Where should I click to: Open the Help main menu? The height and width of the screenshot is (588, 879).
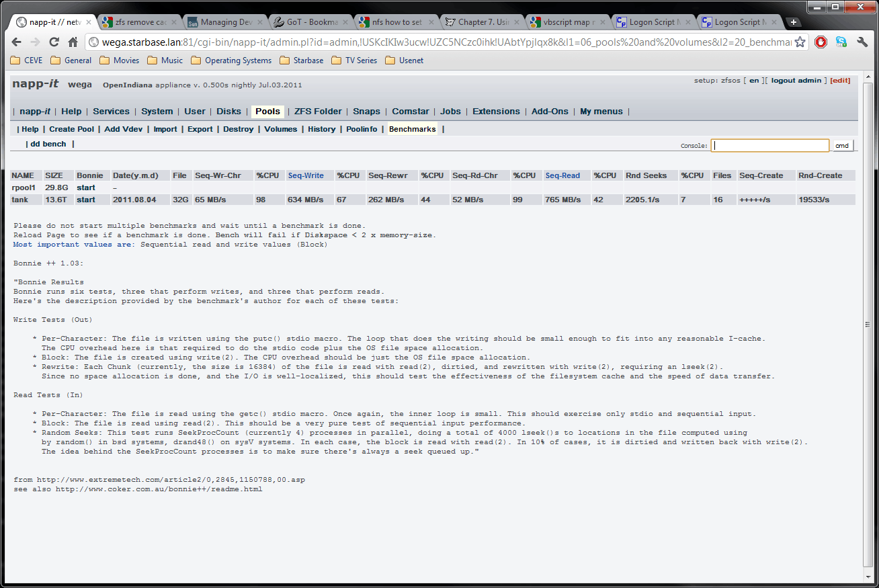point(71,112)
